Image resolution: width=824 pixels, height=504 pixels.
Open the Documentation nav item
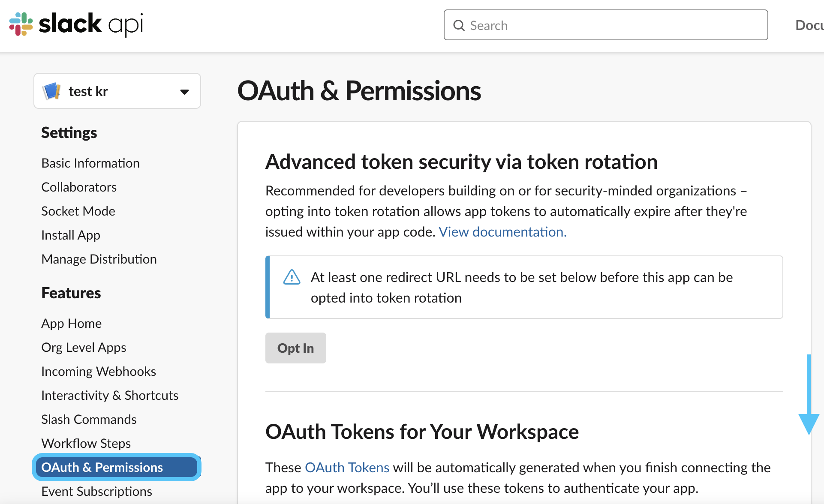pyautogui.click(x=809, y=25)
